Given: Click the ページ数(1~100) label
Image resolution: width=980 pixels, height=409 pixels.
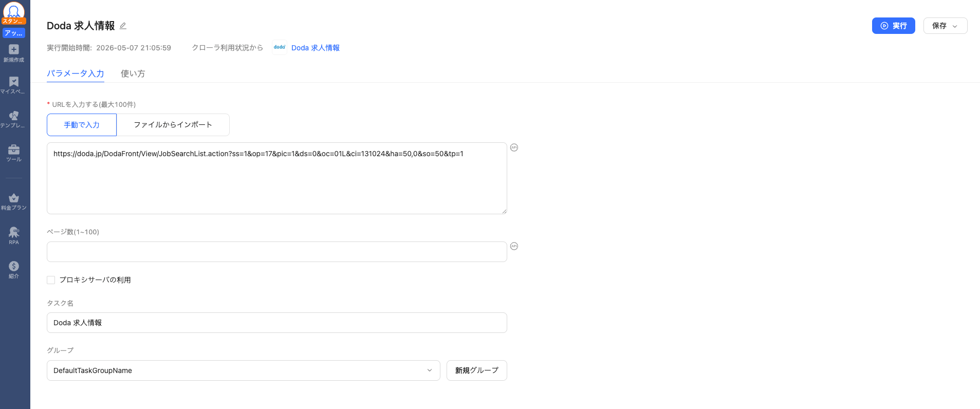Looking at the screenshot, I should click(73, 232).
